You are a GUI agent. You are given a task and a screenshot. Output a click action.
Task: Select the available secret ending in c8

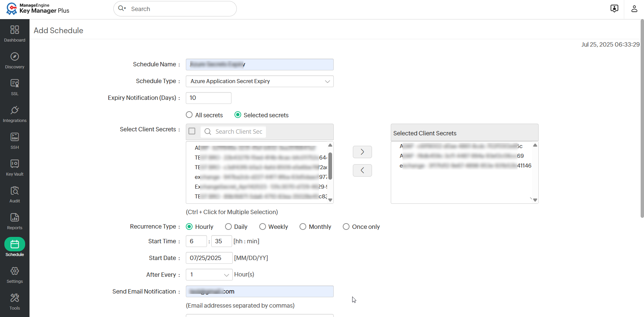(x=261, y=196)
